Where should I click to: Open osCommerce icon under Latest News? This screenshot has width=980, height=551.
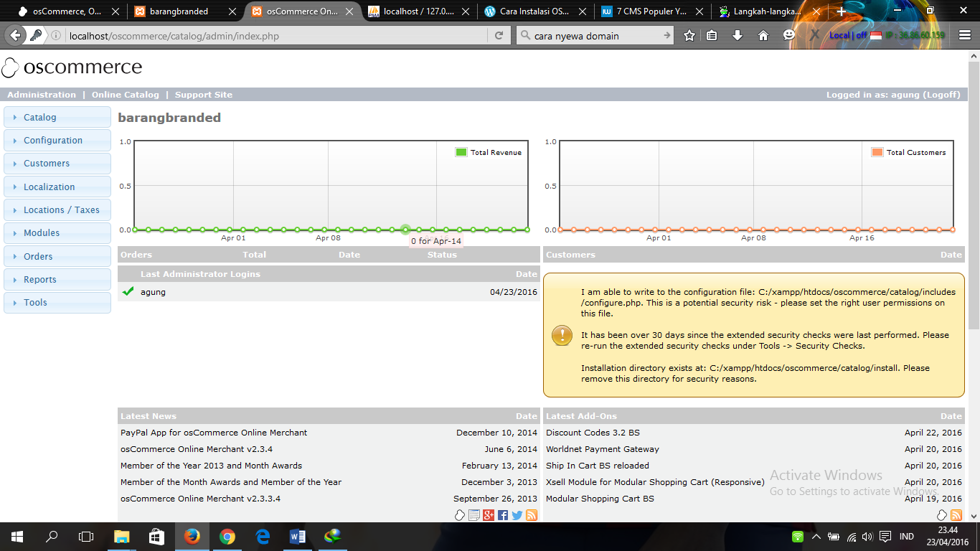tap(461, 515)
